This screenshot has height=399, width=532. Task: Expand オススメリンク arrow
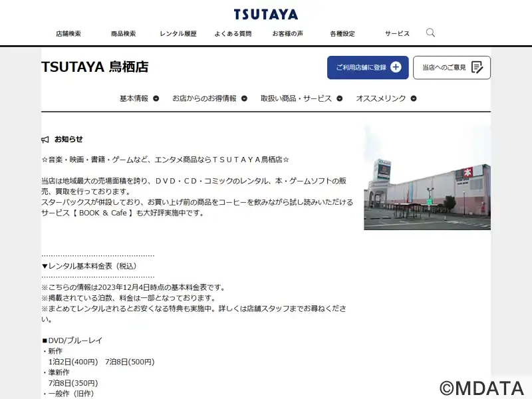414,98
